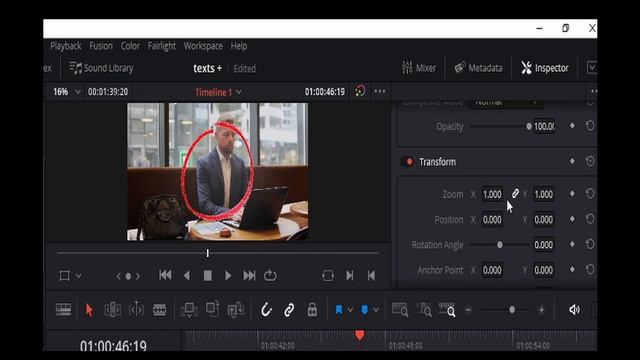Go to the last frame
Image resolution: width=640 pixels, height=360 pixels.
[x=249, y=276]
